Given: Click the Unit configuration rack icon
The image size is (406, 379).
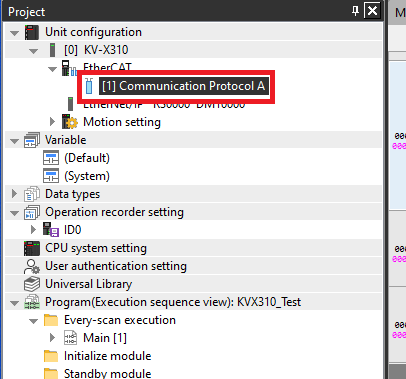Looking at the screenshot, I should (x=32, y=32).
